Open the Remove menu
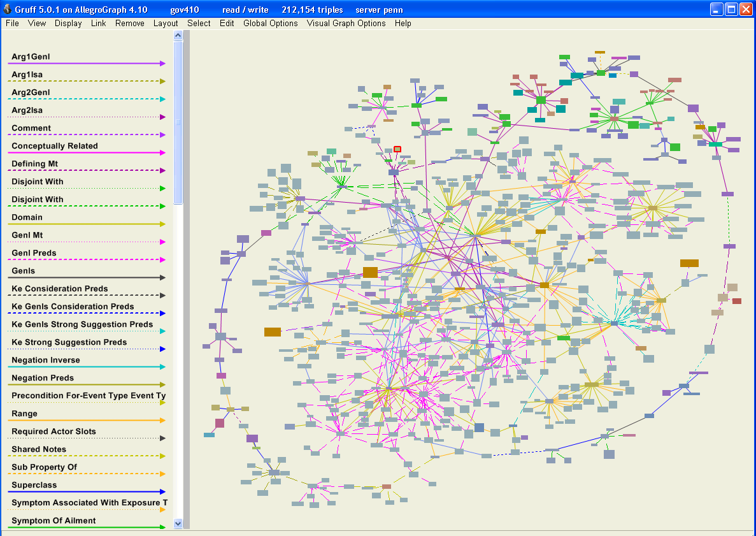 (129, 23)
